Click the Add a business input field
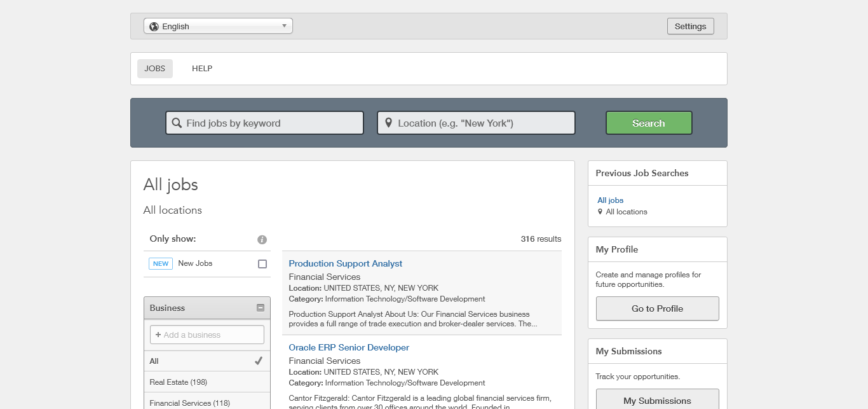Screen dimensions: 868x409 (207, 335)
